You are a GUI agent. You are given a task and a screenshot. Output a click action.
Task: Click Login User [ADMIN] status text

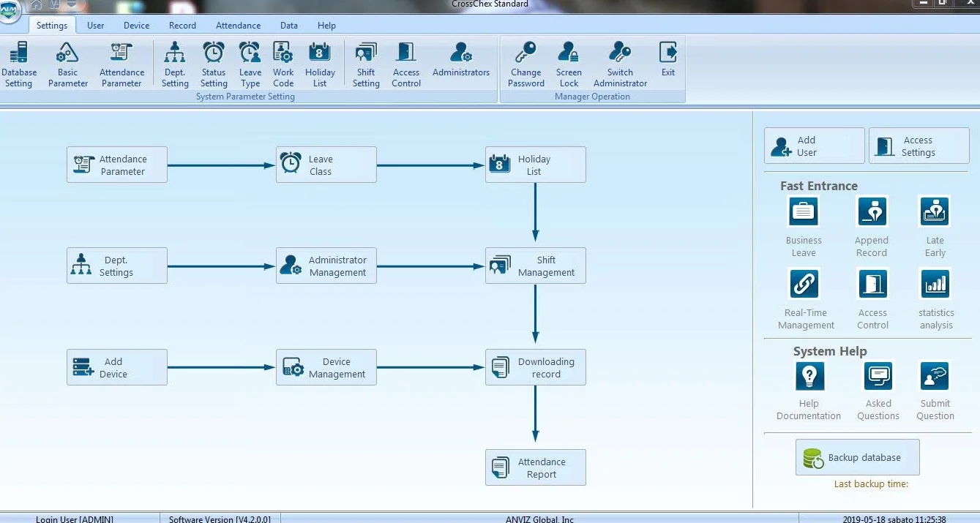[75, 519]
